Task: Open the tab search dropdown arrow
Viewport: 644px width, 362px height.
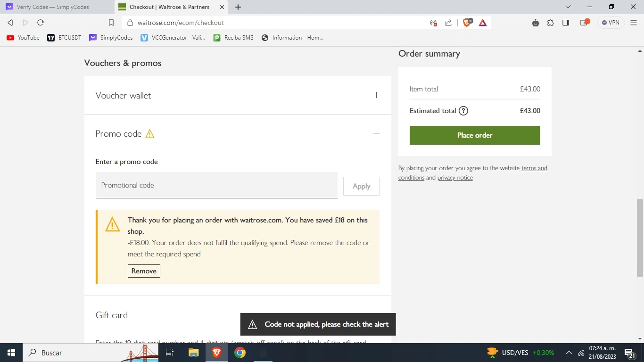Action: click(568, 7)
